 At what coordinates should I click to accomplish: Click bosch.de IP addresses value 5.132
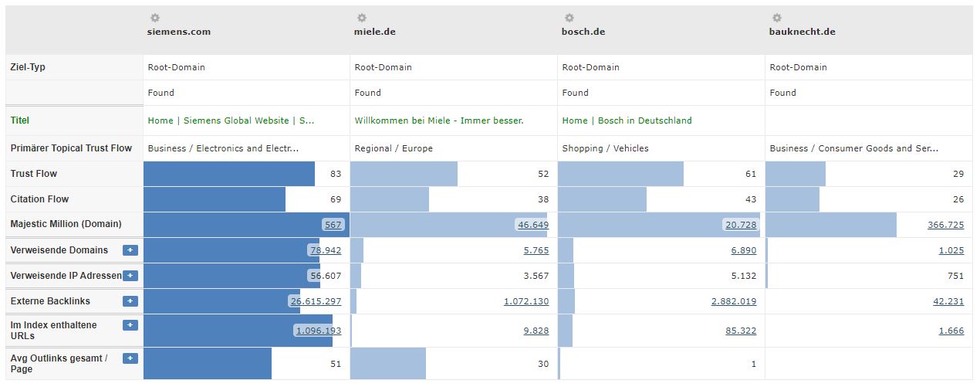(x=743, y=276)
